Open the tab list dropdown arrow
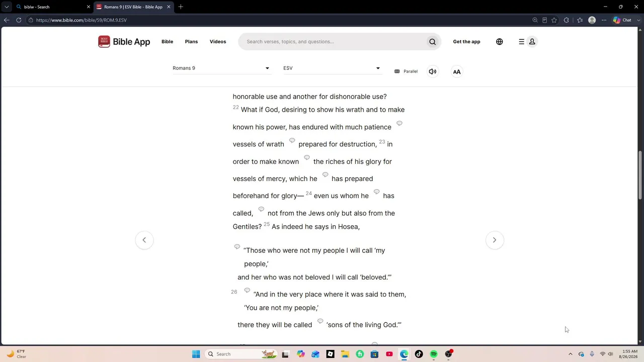The height and width of the screenshot is (362, 644). (7, 7)
